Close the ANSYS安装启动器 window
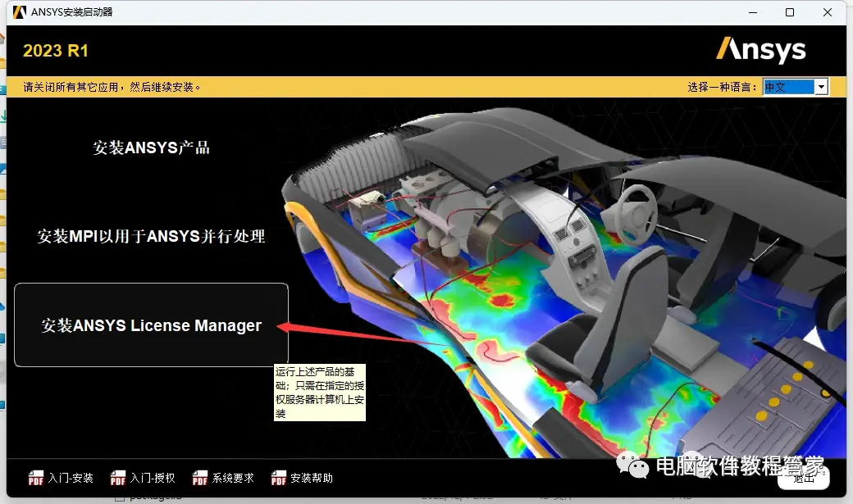The width and height of the screenshot is (853, 504). point(828,12)
